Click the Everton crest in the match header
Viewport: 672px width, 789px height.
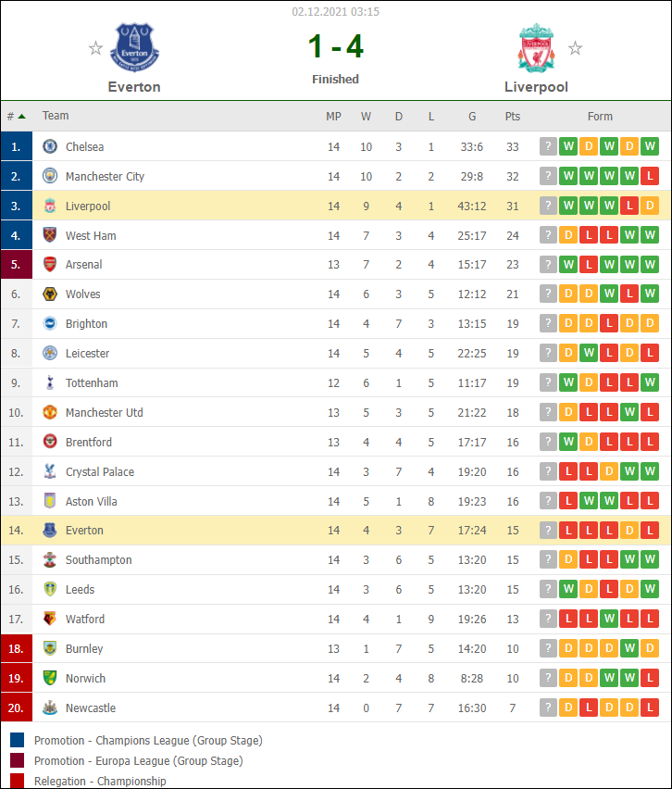coord(134,47)
